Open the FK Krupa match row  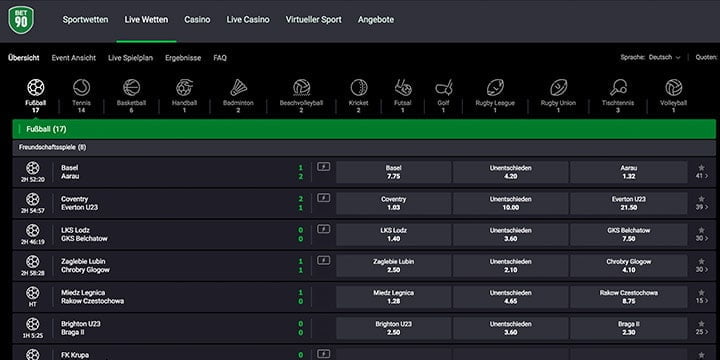click(364, 353)
